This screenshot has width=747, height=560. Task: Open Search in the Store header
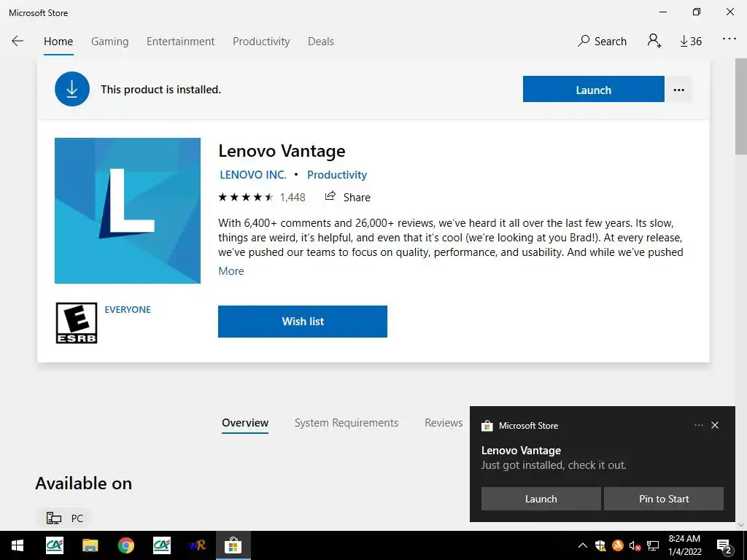pyautogui.click(x=602, y=42)
